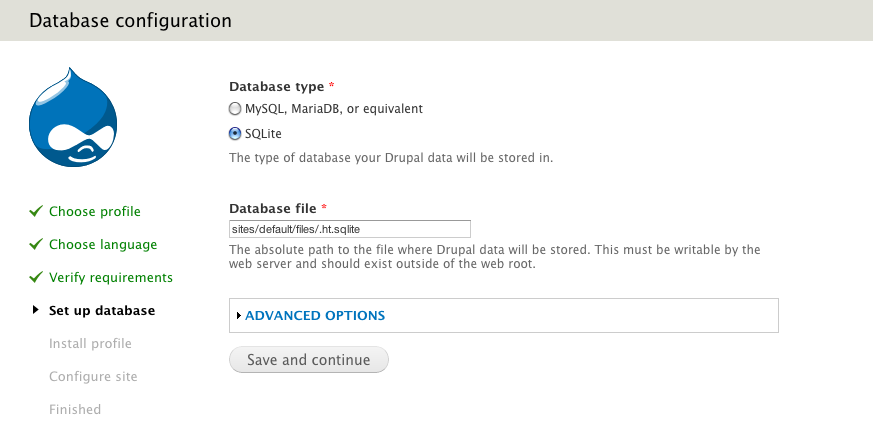Viewport: 873px width, 429px height.
Task: Expand the Advanced Options section
Action: click(x=315, y=315)
